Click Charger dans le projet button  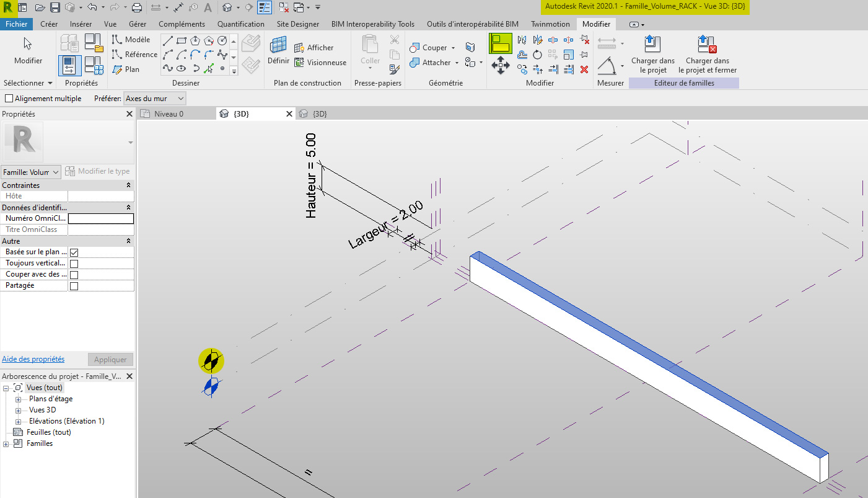point(652,55)
